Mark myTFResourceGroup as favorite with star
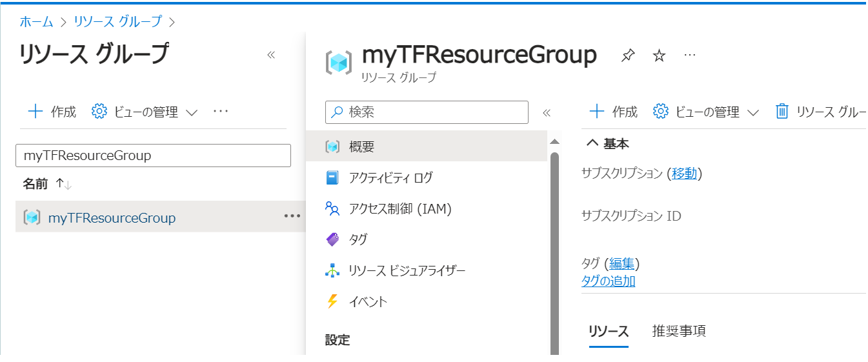868x362 pixels. click(658, 56)
